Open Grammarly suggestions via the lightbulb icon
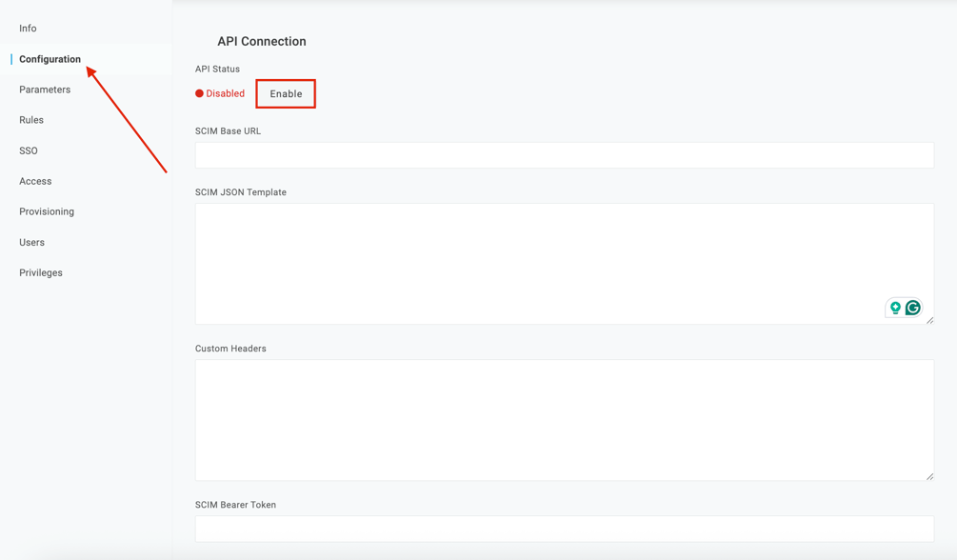 point(893,308)
